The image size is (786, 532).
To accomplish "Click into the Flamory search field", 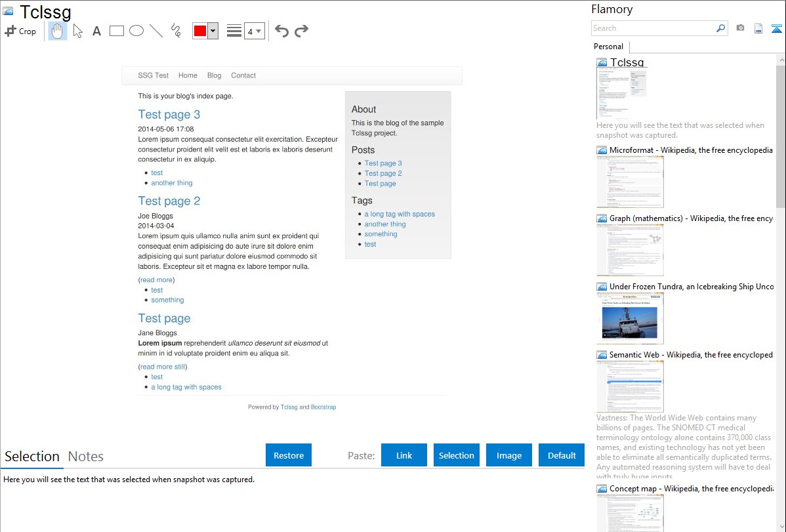I will click(x=653, y=28).
